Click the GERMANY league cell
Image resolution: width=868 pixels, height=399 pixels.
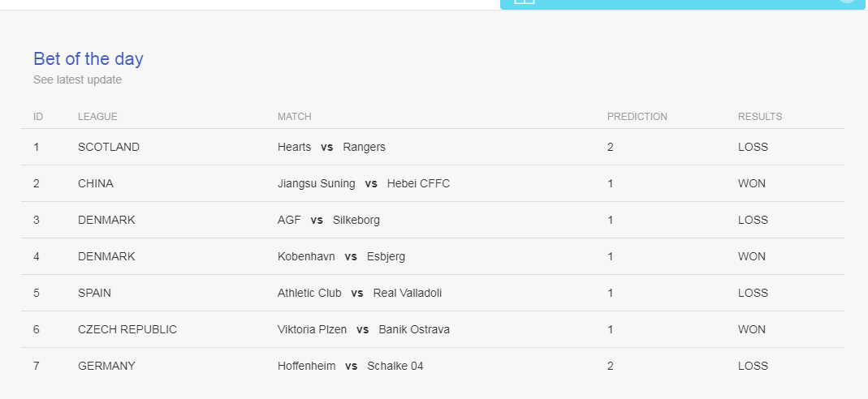[106, 366]
